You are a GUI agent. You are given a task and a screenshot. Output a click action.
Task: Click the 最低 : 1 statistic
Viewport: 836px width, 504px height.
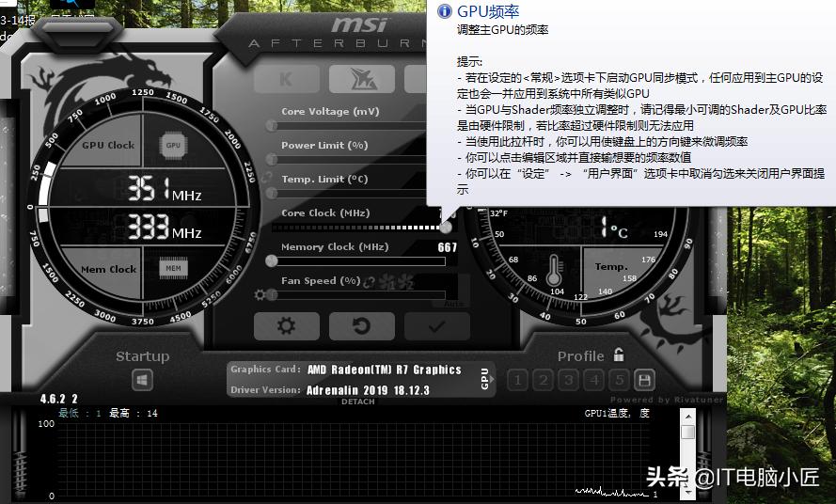coord(79,414)
